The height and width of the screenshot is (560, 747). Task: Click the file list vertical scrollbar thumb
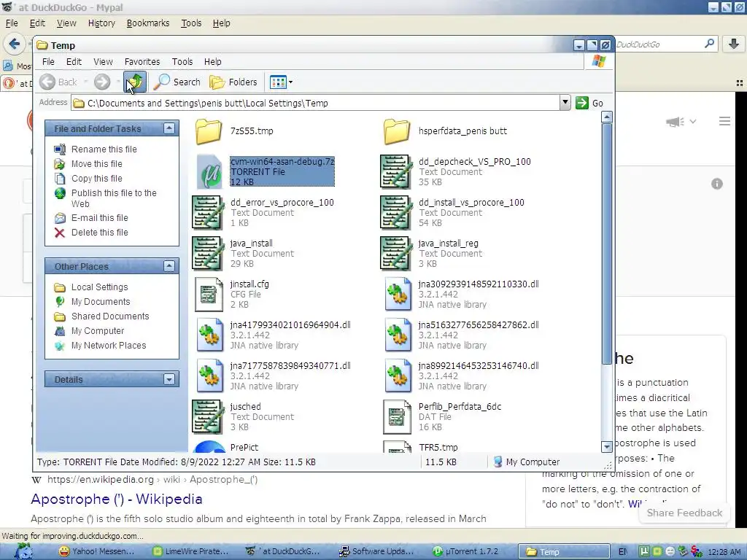coord(606,244)
